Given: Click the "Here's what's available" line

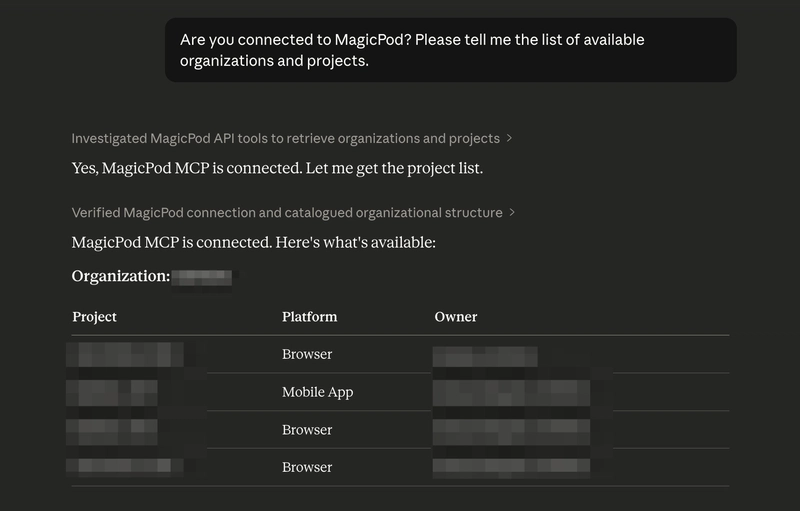Looking at the screenshot, I should coord(254,242).
